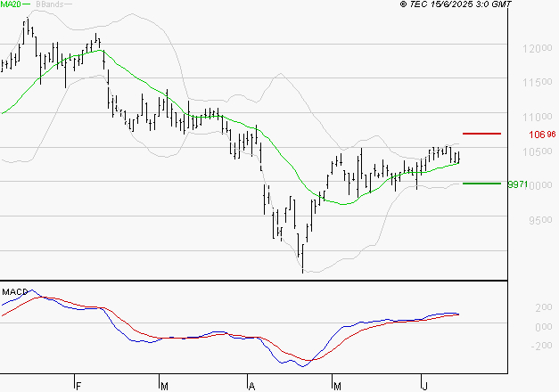This screenshot has width=559, height=392.
Task: Click the 11000 price axis label
Action: point(538,117)
